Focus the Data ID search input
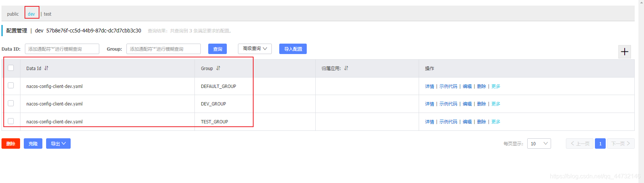Viewport: 644px width, 183px height. (x=62, y=49)
